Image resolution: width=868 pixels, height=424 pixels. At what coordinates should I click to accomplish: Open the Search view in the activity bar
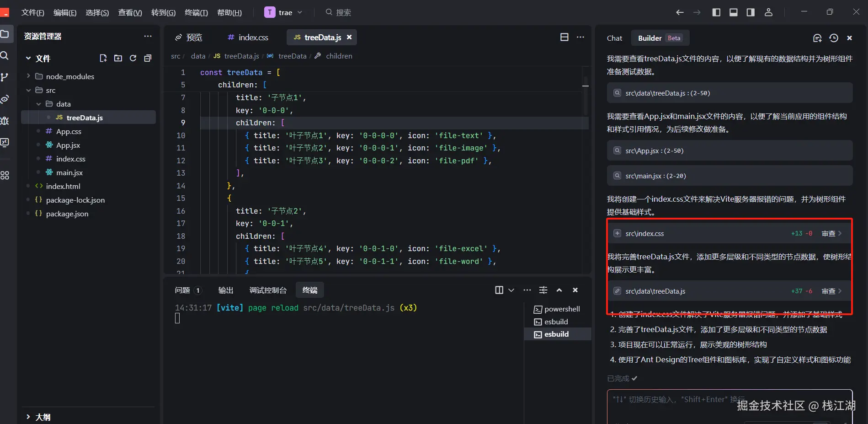click(5, 56)
